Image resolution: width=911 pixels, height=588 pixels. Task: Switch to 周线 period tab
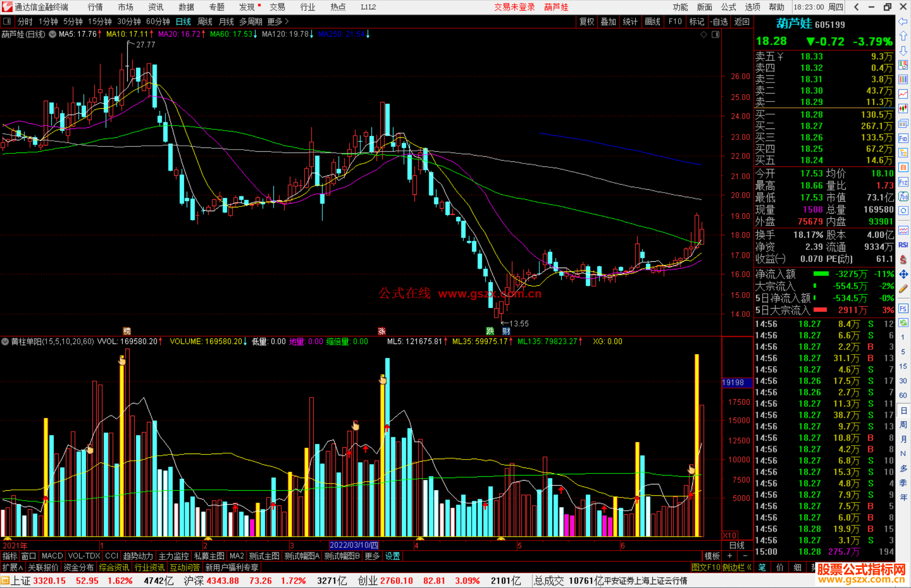tap(205, 21)
